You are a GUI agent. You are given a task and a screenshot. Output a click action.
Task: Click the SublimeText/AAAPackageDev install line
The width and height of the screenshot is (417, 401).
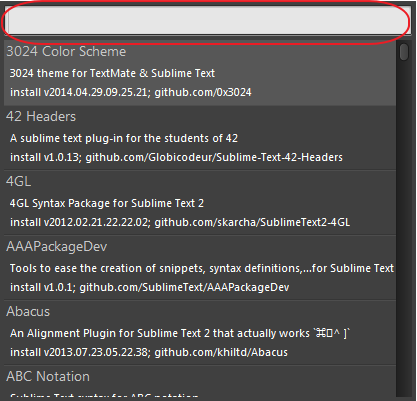pyautogui.click(x=150, y=287)
